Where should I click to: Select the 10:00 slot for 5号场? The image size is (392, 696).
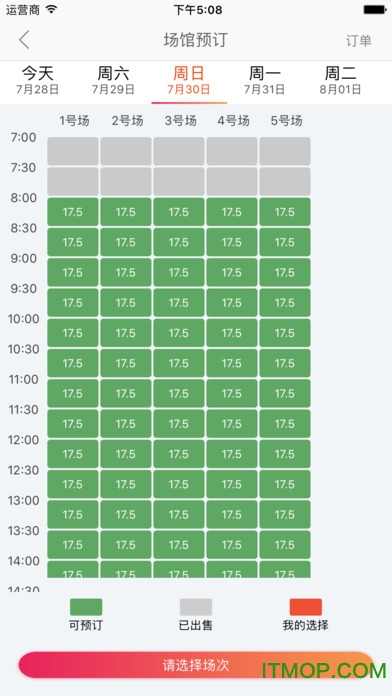(x=285, y=333)
